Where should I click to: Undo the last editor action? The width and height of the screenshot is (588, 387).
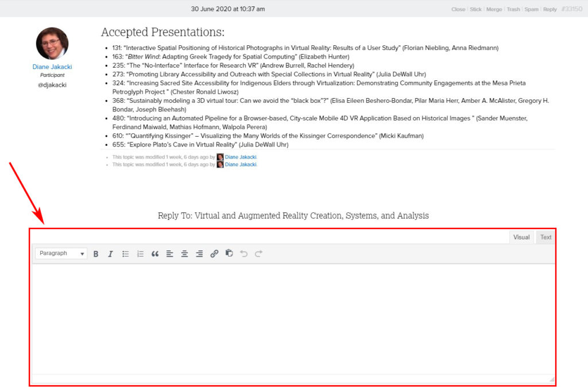[244, 253]
